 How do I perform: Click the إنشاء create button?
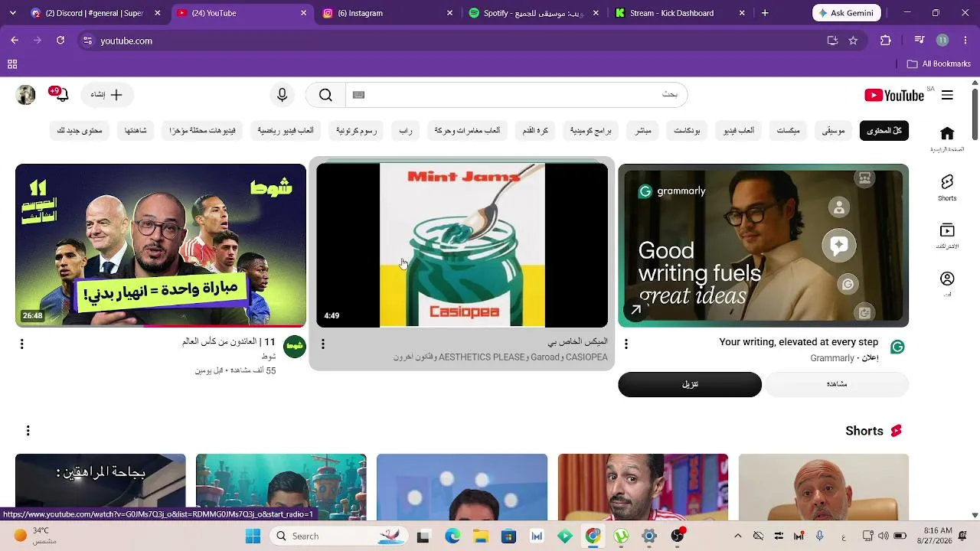(x=106, y=95)
